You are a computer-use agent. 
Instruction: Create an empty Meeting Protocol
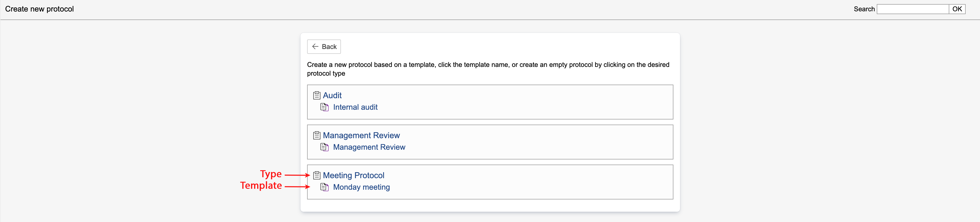353,175
